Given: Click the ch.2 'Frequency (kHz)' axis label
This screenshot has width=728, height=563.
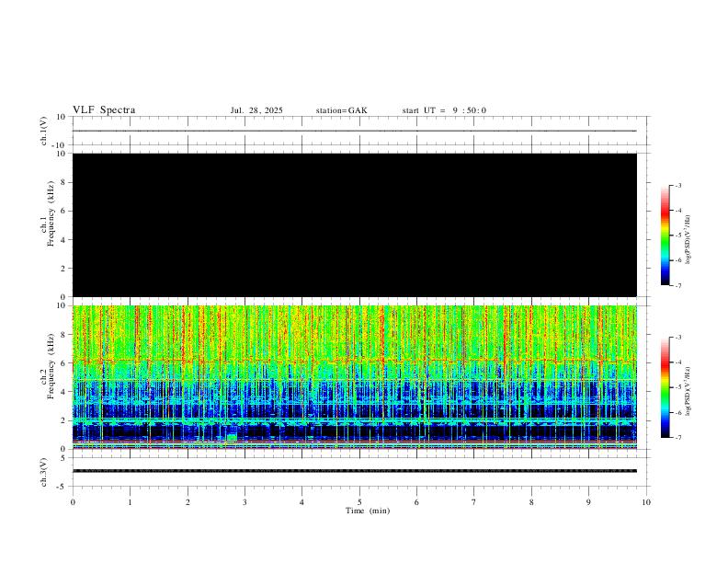Looking at the screenshot, I should [x=51, y=366].
